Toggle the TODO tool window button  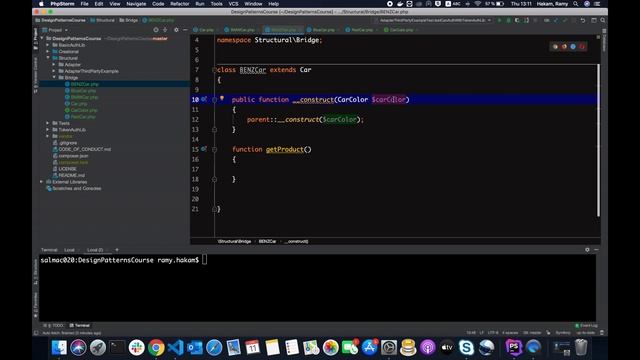pos(54,325)
